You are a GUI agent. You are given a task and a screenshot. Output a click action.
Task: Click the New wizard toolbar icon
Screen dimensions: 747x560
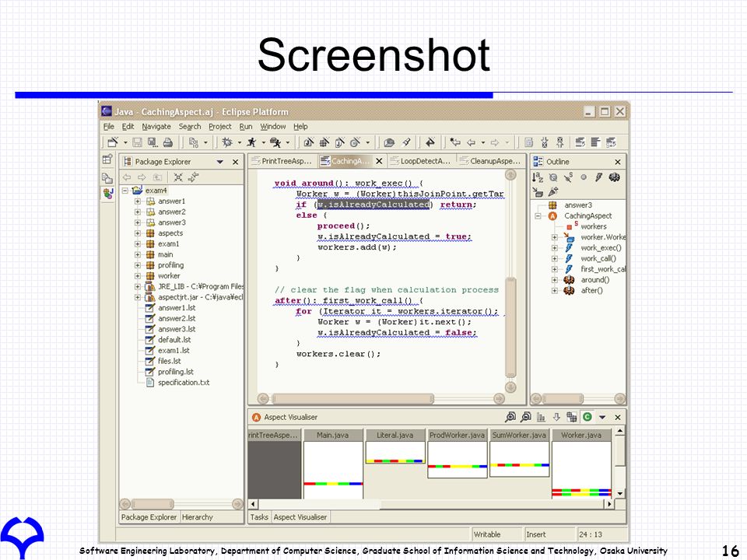pyautogui.click(x=112, y=142)
